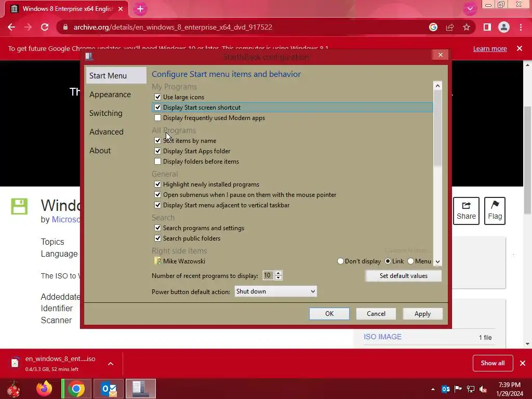Click the share page icon in address bar
The image size is (532, 399).
point(450,27)
